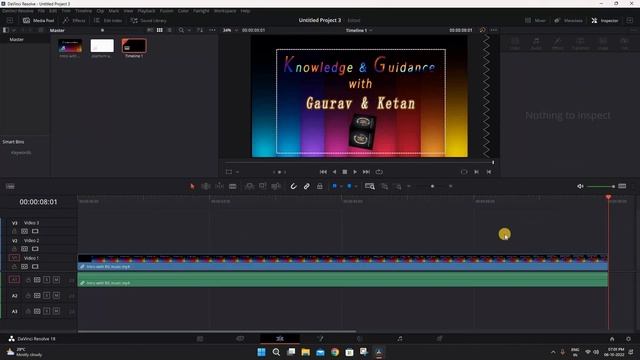This screenshot has height=360, width=640.
Task: Open the Media Pool panel button
Action: 38,20
